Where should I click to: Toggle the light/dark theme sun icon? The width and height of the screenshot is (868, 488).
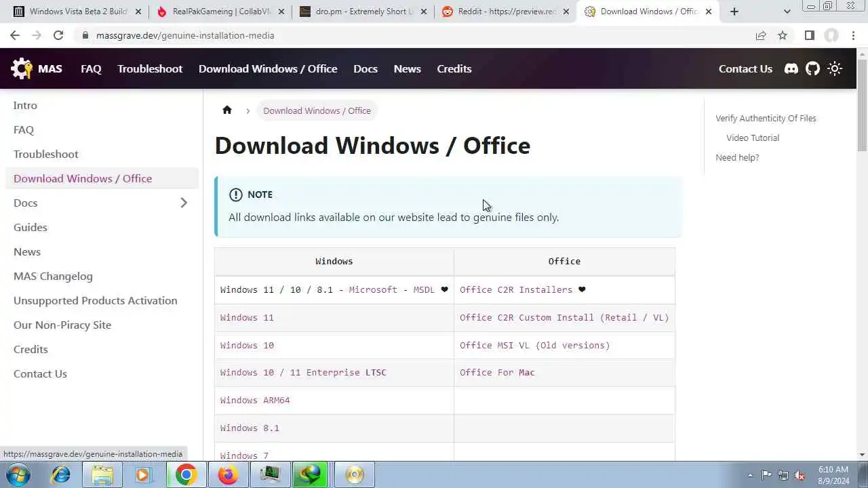point(835,68)
